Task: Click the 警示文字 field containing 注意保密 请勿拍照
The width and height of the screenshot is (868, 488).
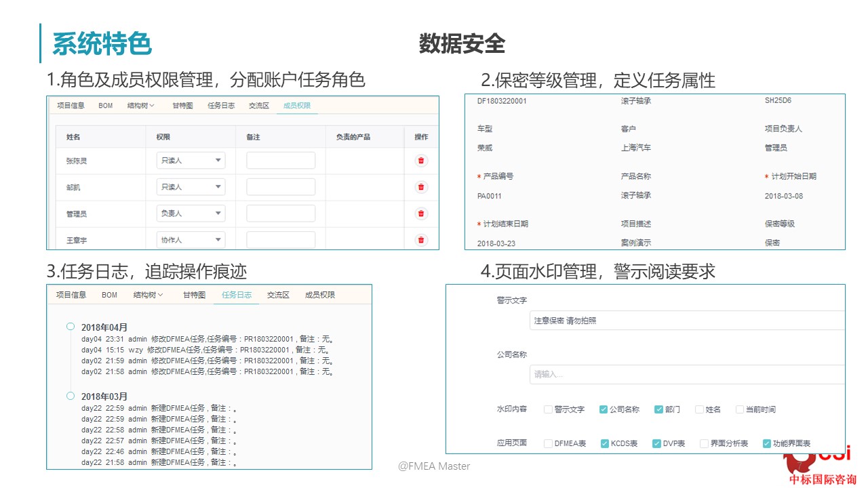Action: click(687, 320)
